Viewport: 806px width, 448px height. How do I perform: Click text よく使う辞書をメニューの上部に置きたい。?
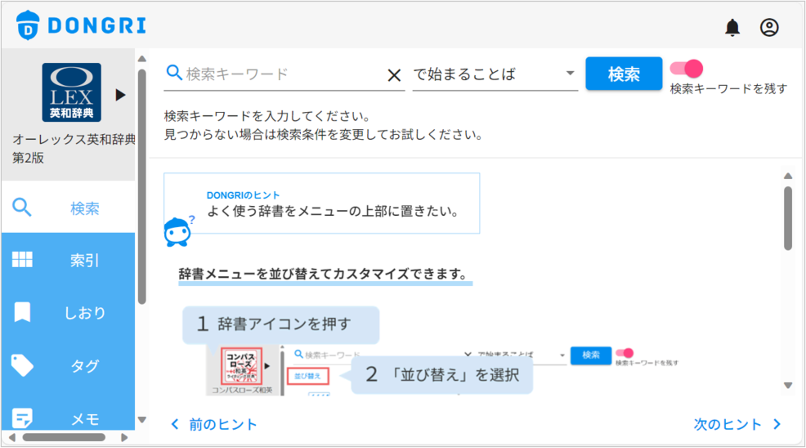332,211
